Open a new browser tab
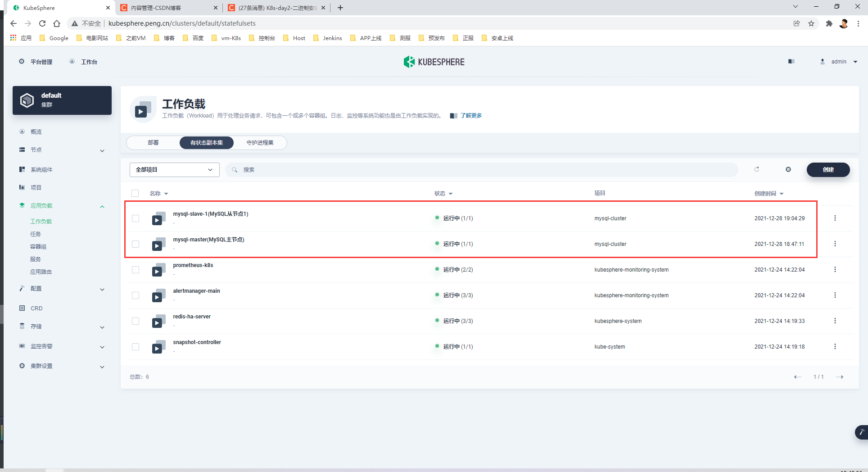Screen dimensions: 868x472 click(340, 8)
